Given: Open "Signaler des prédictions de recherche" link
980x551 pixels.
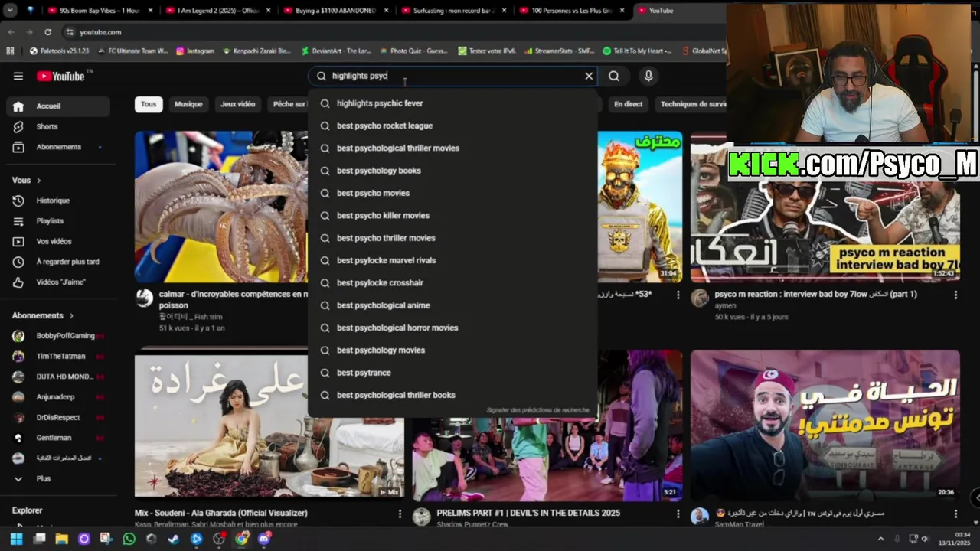Looking at the screenshot, I should (537, 410).
